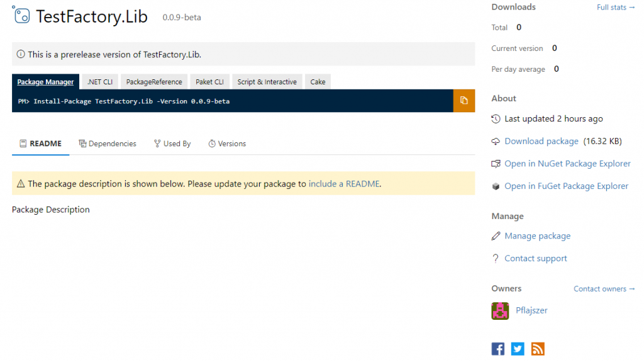
Task: Click the question mark icon beside Contact support
Action: coord(496,258)
